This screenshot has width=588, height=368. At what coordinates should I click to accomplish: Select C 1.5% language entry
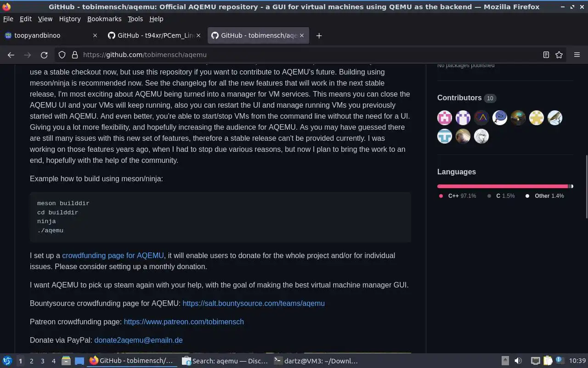tap(501, 196)
